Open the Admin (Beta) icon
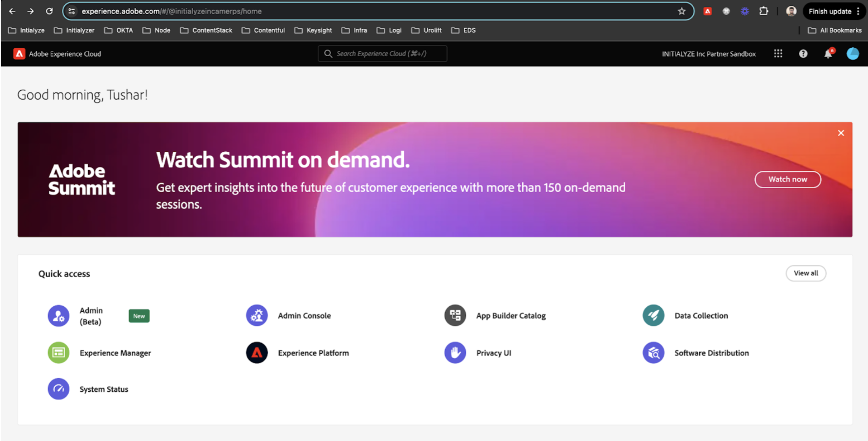Image resolution: width=868 pixels, height=441 pixels. 59,316
